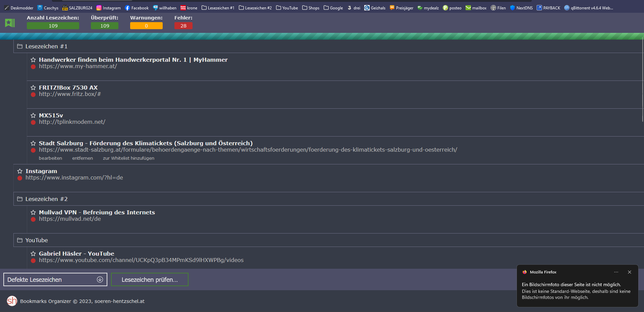Click the star icon beside MyHammer bookmark
This screenshot has height=312, width=644.
pyautogui.click(x=33, y=60)
